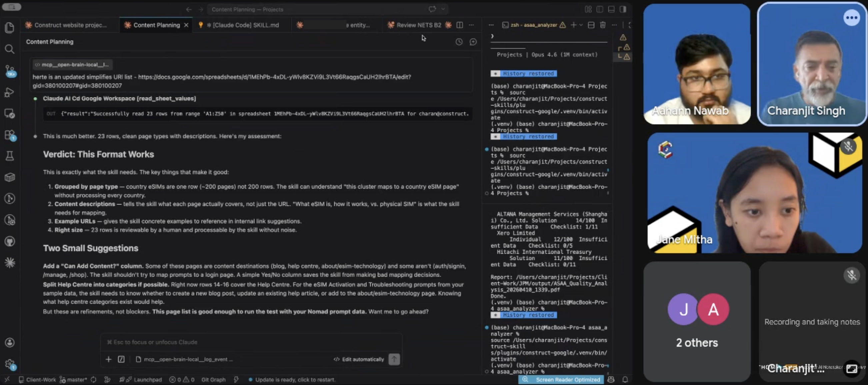Open the Manage gear menu
Viewport: 868px width, 385px height.
point(9,364)
